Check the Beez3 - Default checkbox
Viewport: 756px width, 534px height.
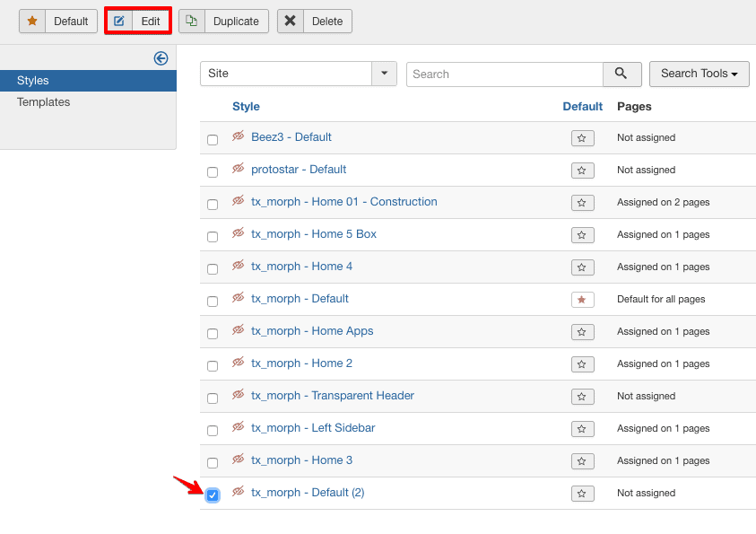[x=213, y=140]
